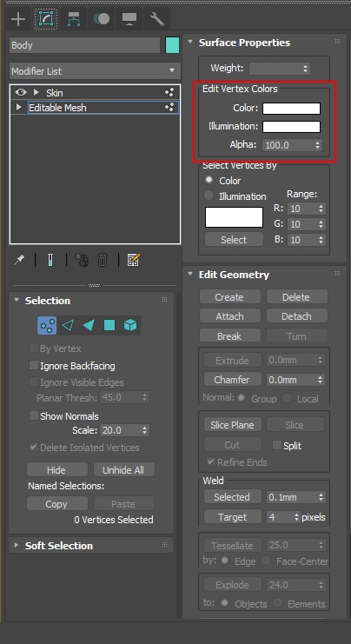The image size is (351, 644).
Task: Select Edge sub-object level icon
Action: pos(68,326)
